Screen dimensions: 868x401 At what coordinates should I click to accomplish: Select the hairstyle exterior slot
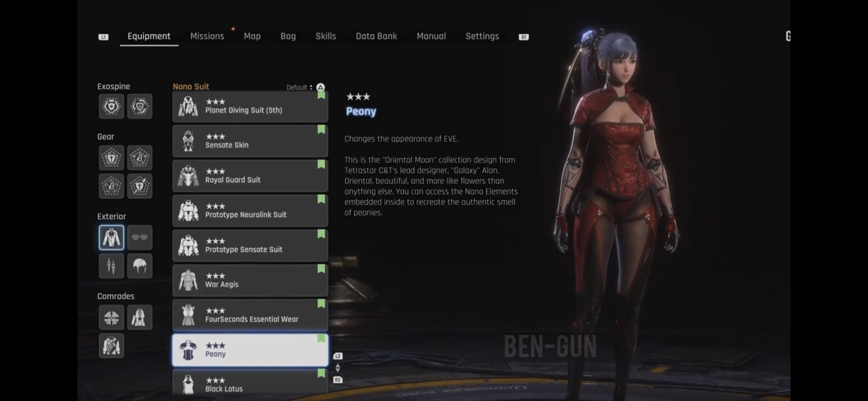click(140, 266)
